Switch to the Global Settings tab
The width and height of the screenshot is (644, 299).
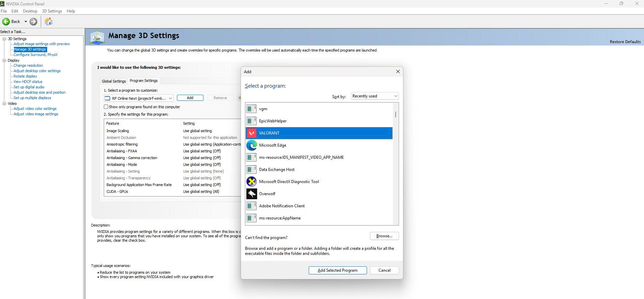[x=114, y=81]
